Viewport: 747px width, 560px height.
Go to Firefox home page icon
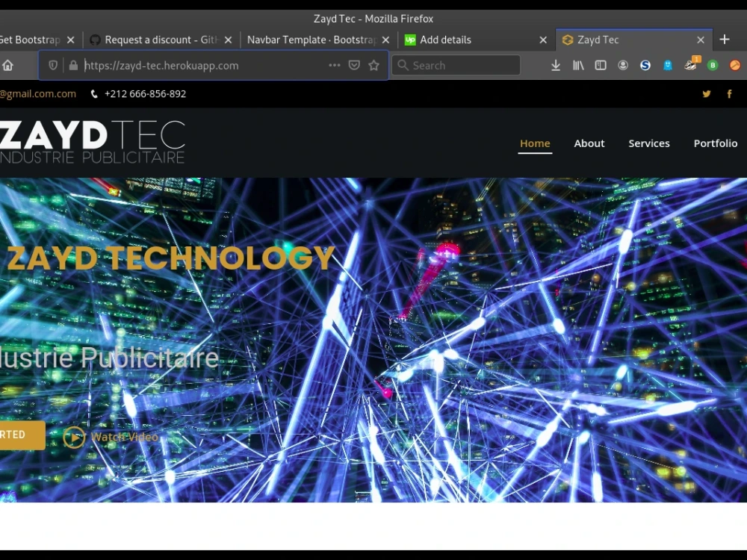pos(7,65)
